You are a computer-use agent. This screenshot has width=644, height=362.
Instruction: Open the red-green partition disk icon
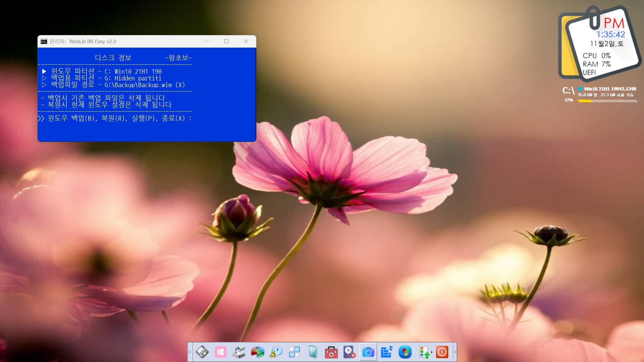pos(258,352)
